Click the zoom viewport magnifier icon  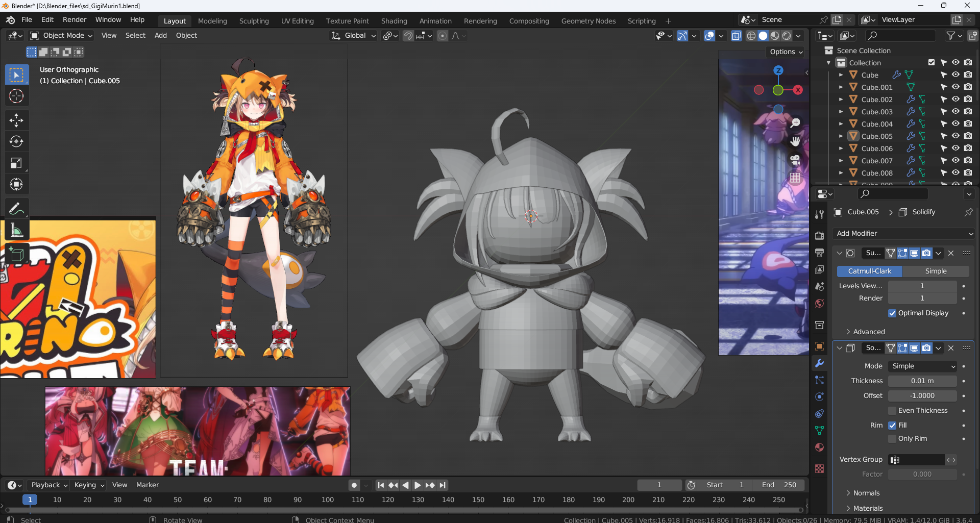pyautogui.click(x=795, y=123)
